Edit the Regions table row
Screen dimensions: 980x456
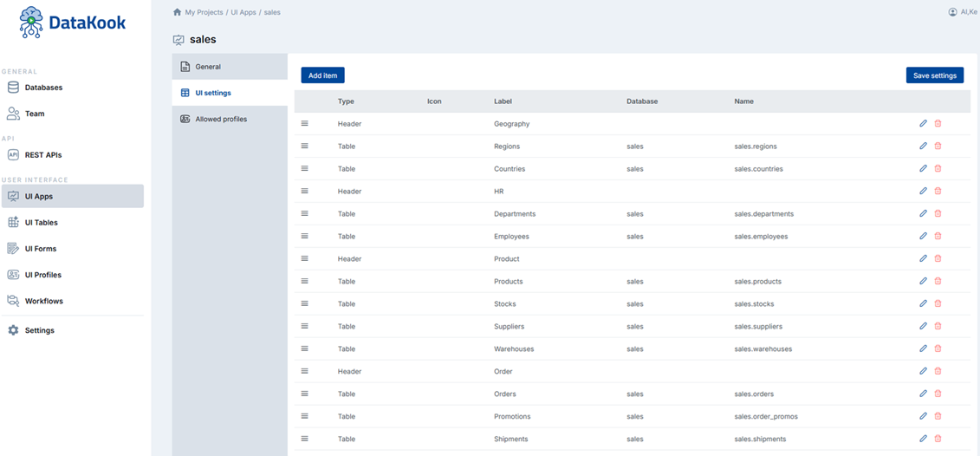point(923,146)
